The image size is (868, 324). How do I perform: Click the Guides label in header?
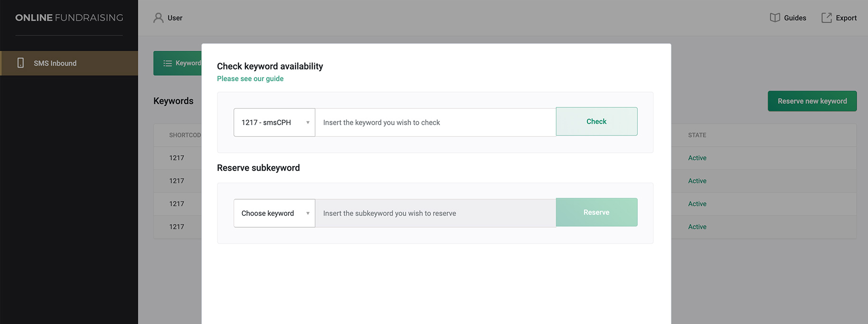click(x=795, y=18)
